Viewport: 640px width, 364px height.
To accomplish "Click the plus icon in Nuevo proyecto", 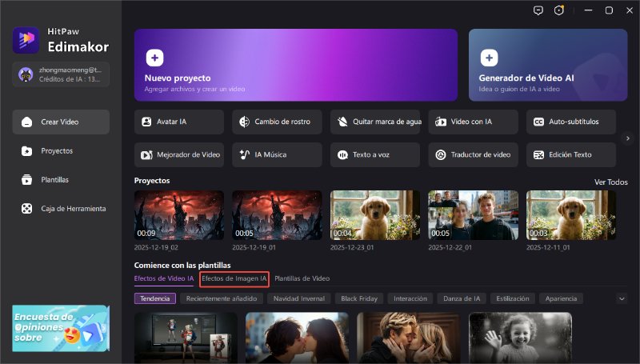I will click(154, 58).
